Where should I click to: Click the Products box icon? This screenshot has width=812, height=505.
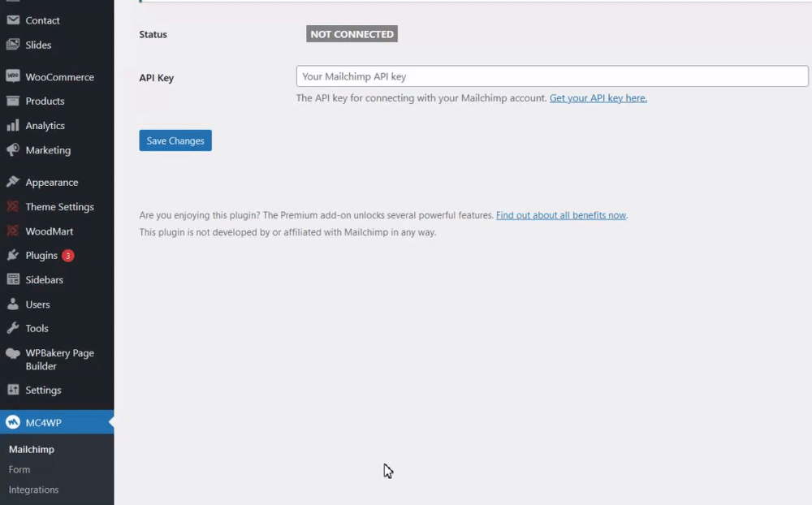click(13, 101)
